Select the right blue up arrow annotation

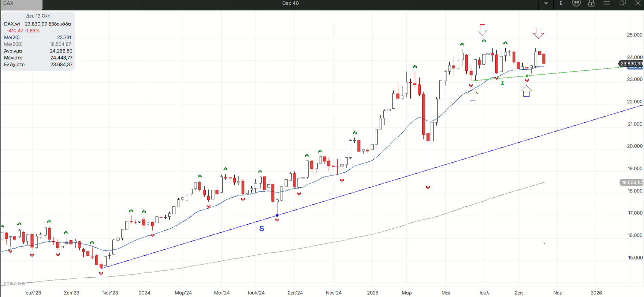pos(526,91)
